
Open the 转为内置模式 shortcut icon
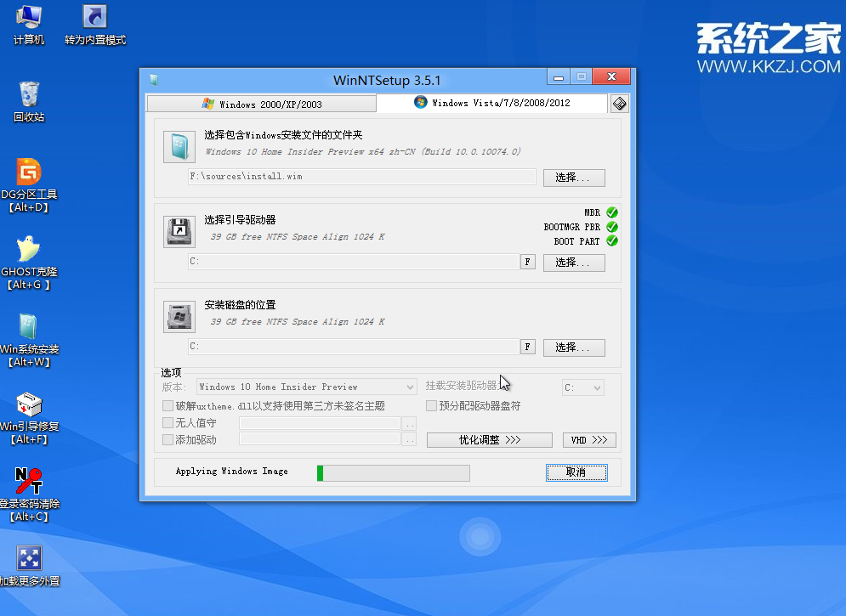click(x=95, y=25)
